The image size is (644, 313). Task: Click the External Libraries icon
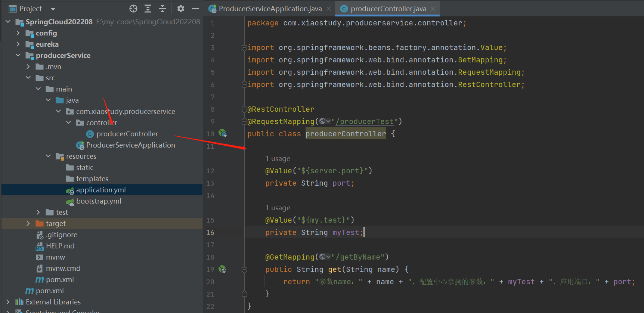point(19,302)
